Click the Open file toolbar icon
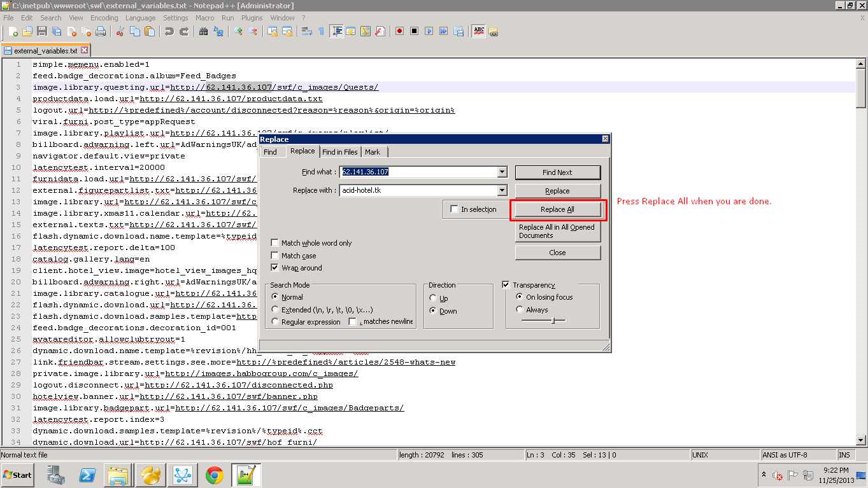This screenshot has width=868, height=488. tap(27, 31)
